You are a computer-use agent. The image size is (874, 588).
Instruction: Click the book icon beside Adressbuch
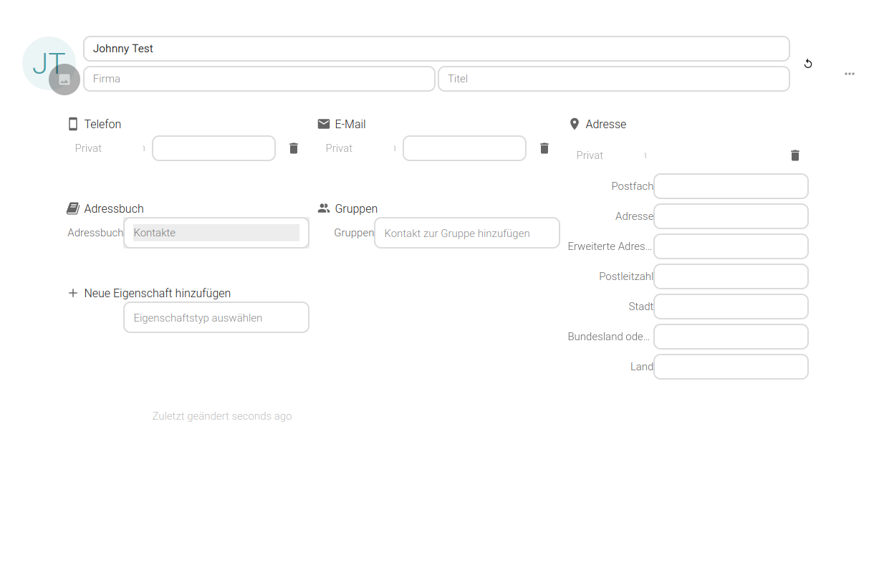pyautogui.click(x=73, y=208)
